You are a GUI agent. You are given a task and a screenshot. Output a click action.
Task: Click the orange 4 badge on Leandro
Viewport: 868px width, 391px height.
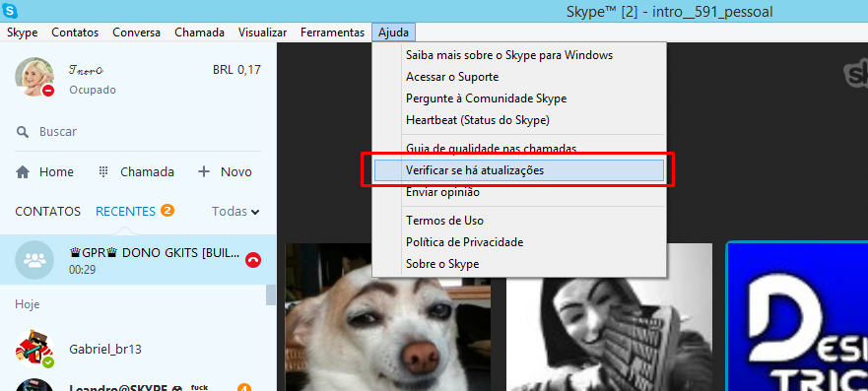click(x=244, y=387)
